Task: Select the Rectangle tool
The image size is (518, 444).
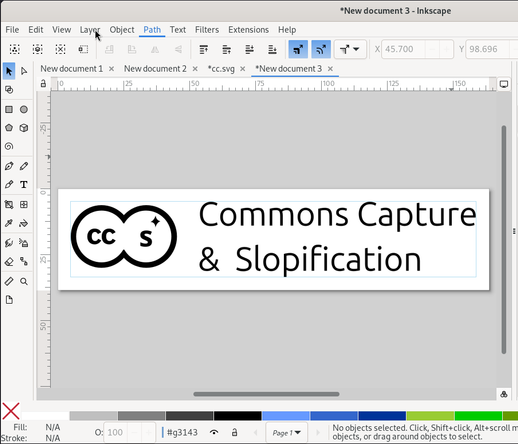Action: [9, 109]
